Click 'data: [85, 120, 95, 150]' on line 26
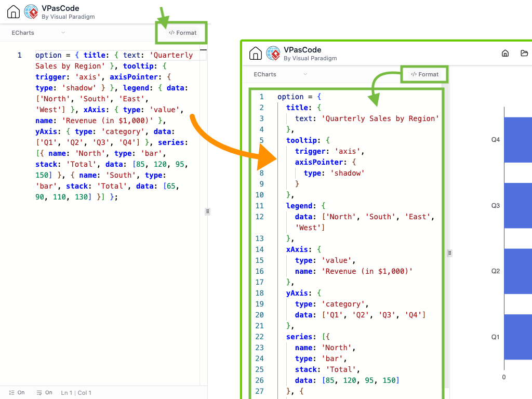This screenshot has height=399, width=532. [347, 380]
